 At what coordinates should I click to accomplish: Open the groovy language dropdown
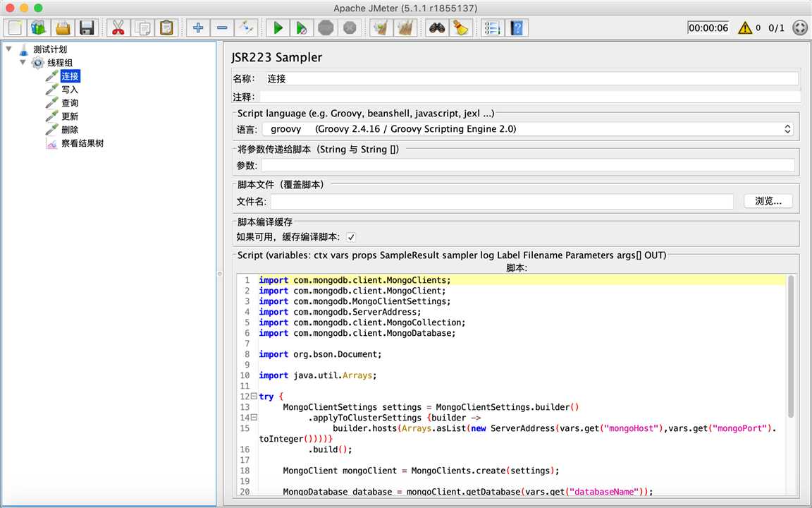click(527, 129)
